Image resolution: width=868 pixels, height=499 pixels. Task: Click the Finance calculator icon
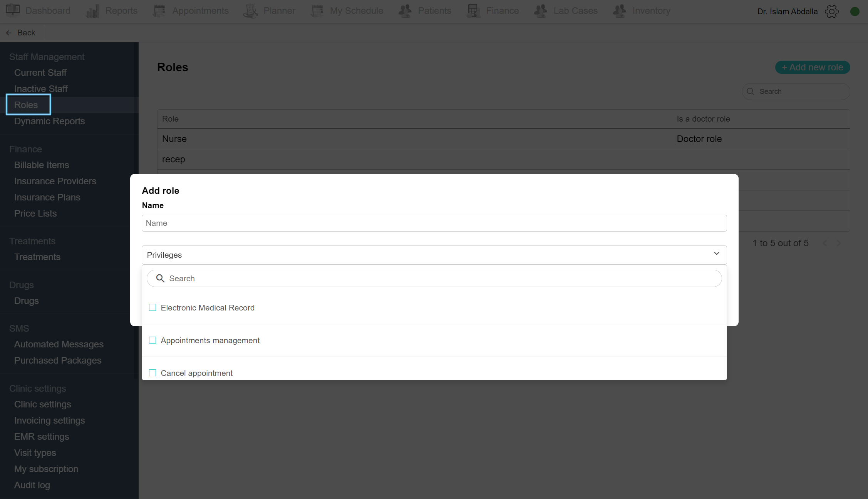click(473, 11)
